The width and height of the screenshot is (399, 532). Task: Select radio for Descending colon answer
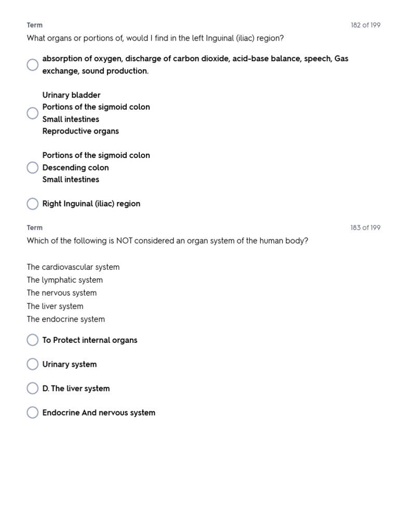click(33, 167)
